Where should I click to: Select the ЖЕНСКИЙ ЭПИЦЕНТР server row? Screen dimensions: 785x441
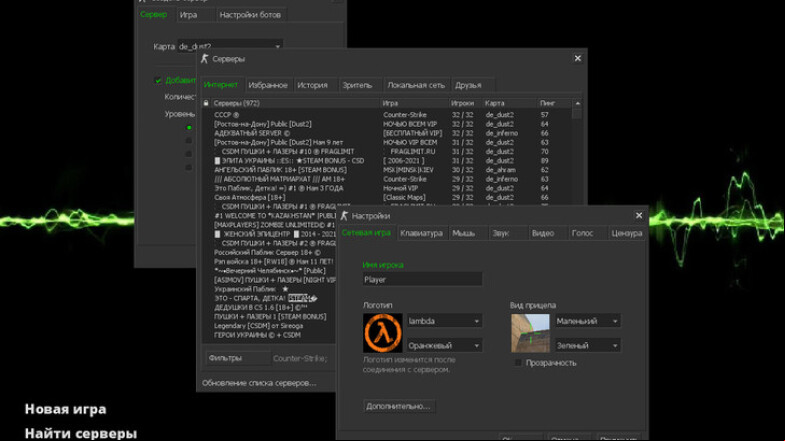point(269,234)
